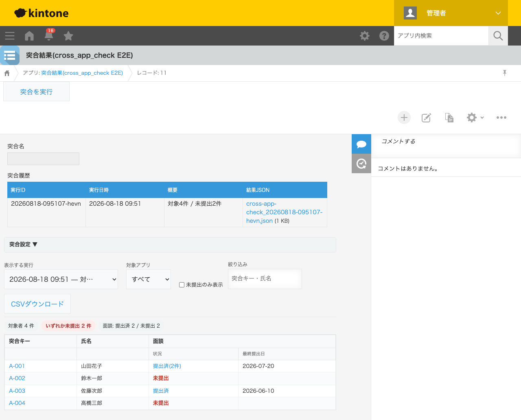Screen dimensions: 521x420
Task: Click the 氏名 table header
Action: [x=113, y=341]
